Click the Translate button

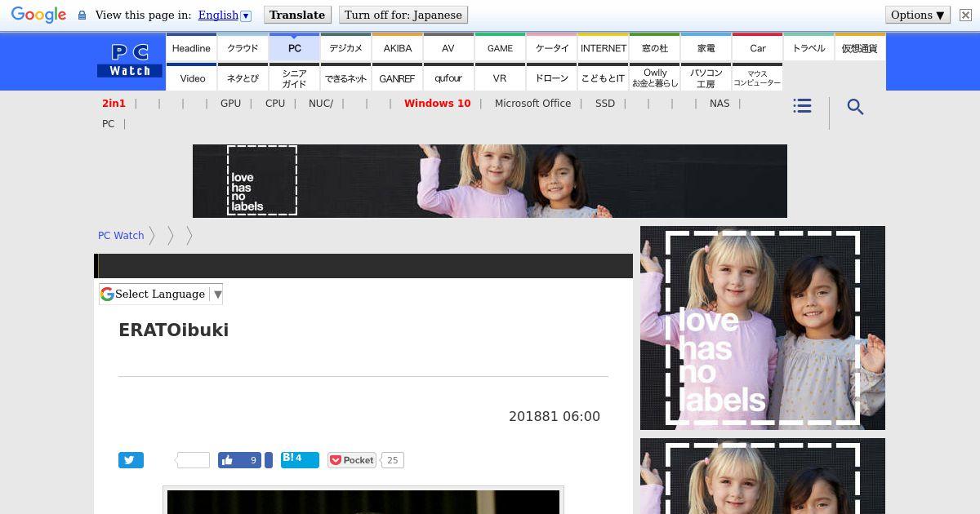(297, 15)
